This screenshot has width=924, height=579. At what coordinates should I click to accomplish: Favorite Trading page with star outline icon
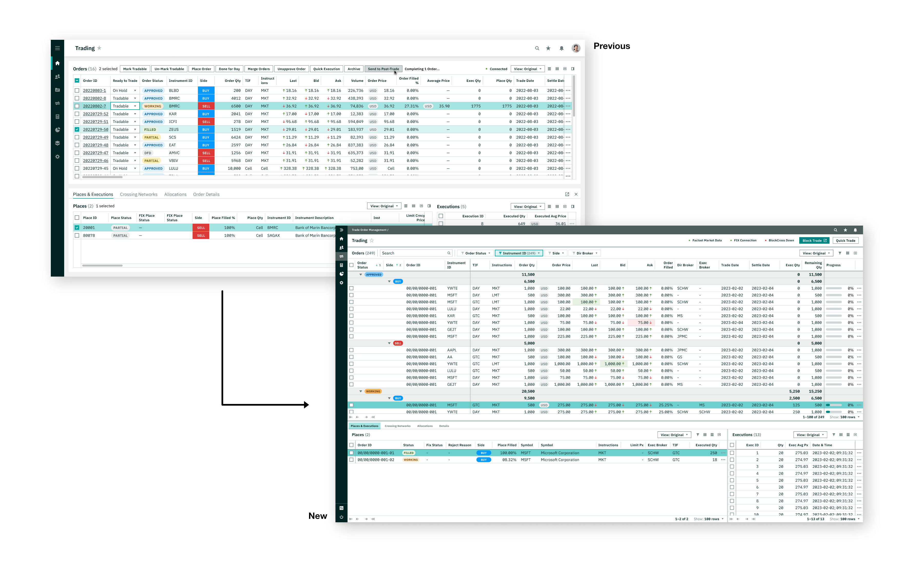click(371, 240)
